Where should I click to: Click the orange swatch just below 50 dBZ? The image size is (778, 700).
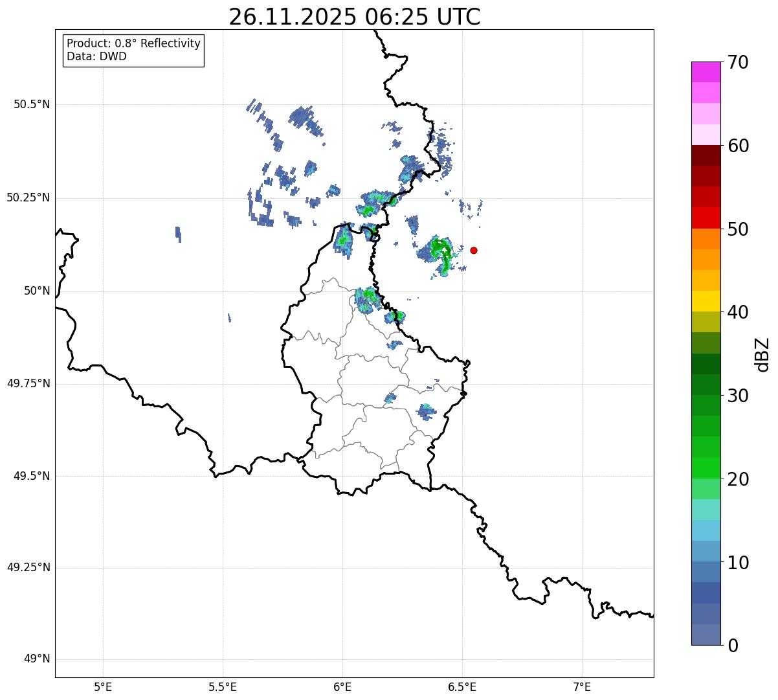point(706,239)
